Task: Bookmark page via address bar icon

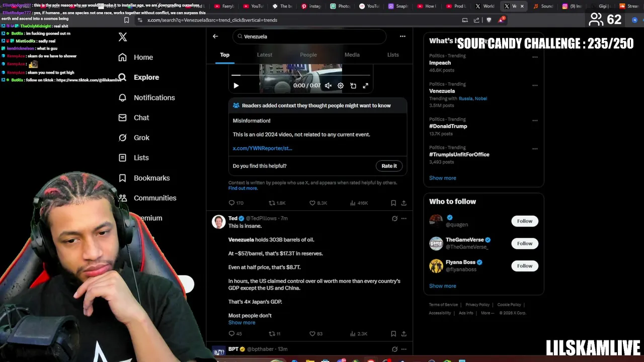Action: pyautogui.click(x=126, y=20)
